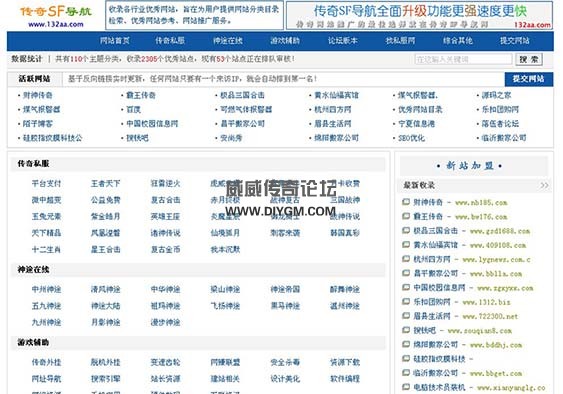Viewport: 563px width, 394px height.
Task: Open the 神途帝国 category link
Action: coord(285,289)
